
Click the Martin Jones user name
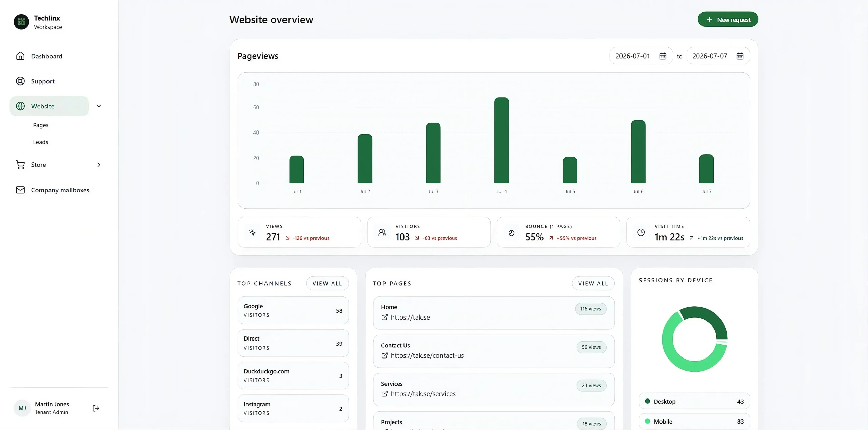point(52,404)
